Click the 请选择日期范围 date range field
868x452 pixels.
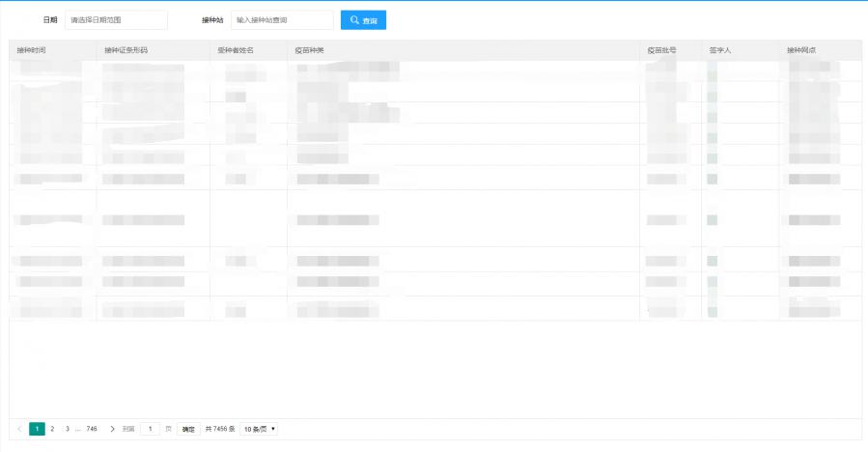pyautogui.click(x=116, y=20)
